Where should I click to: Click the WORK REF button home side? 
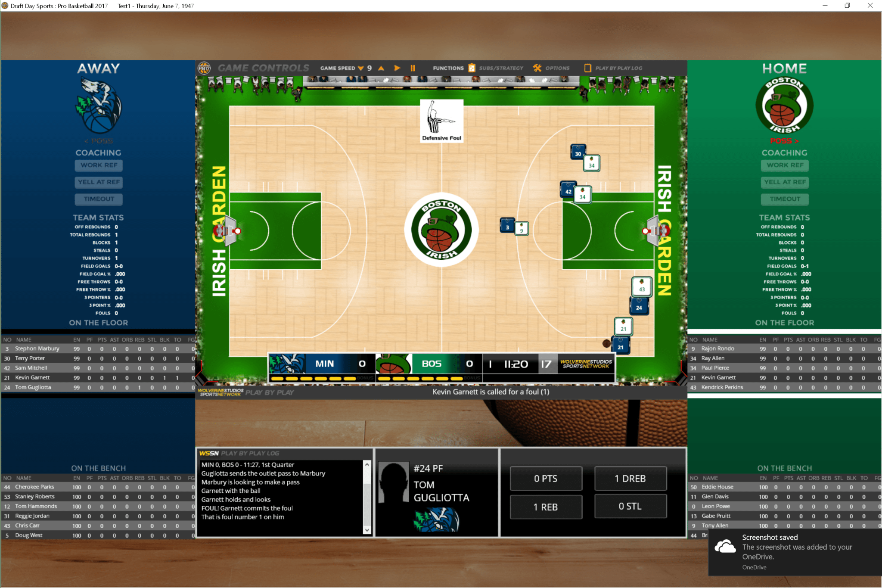coord(784,165)
